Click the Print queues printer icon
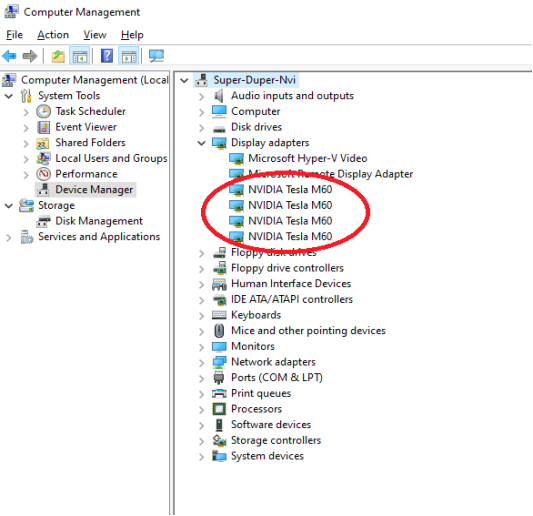533x516 pixels. 219,394
